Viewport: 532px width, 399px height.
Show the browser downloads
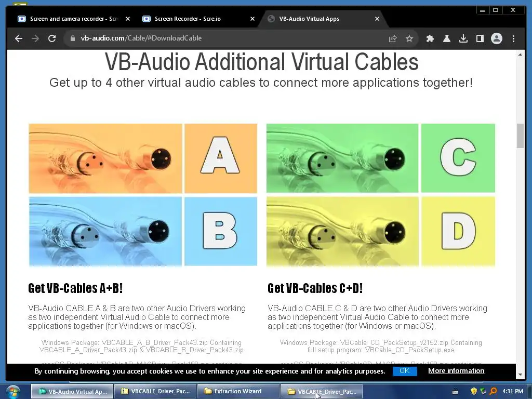pos(463,38)
